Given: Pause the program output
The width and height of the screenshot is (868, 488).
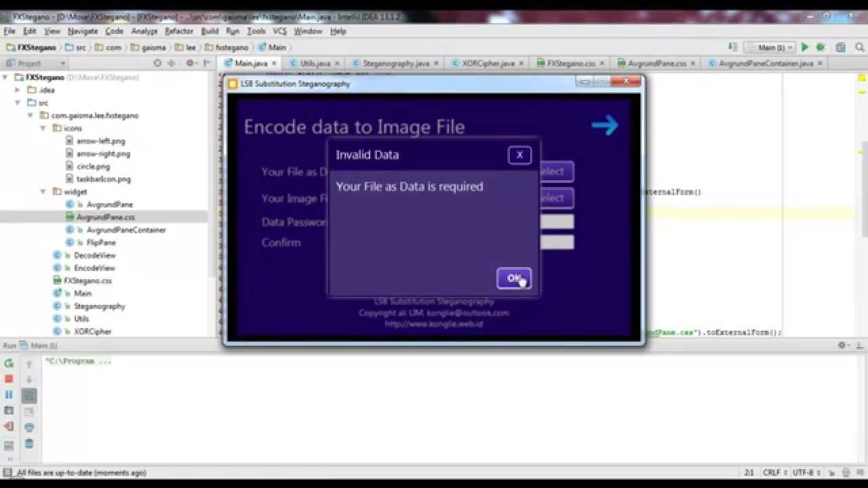Looking at the screenshot, I should coord(9,394).
